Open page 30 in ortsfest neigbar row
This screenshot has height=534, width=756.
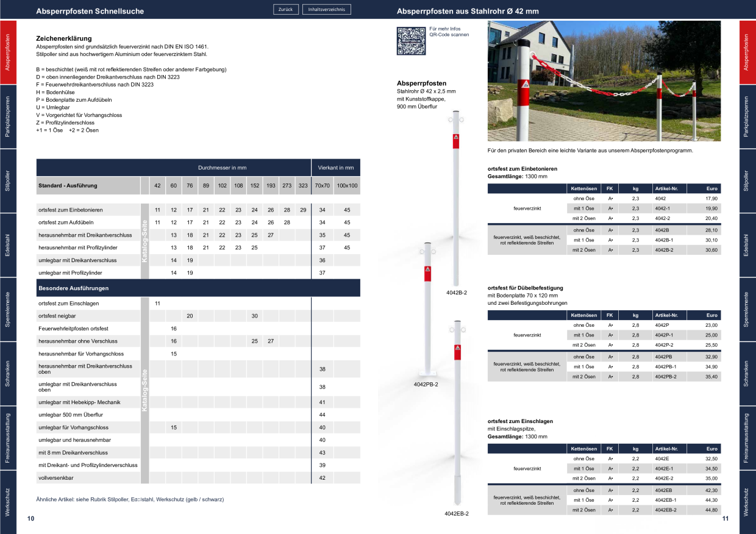[254, 316]
